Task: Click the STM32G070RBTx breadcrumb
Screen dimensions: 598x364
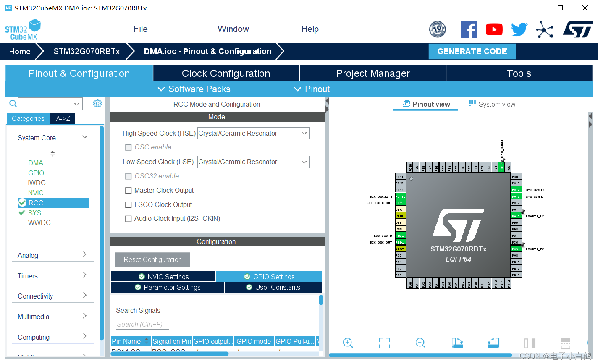Action: [x=87, y=51]
